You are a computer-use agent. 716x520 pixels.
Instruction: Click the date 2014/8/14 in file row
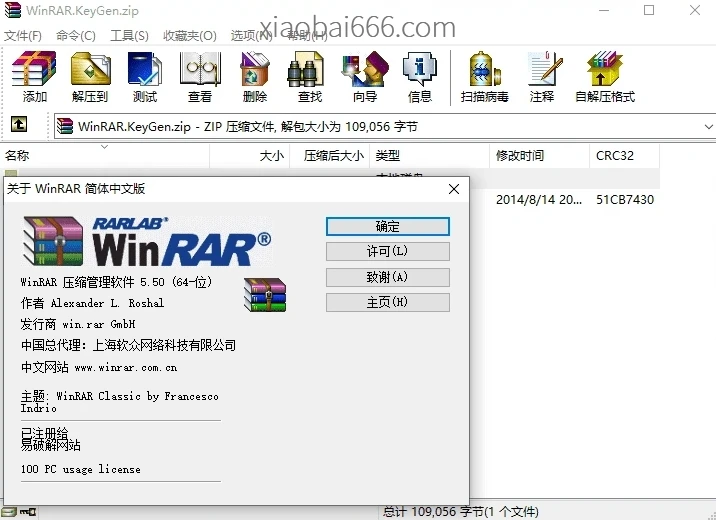539,200
